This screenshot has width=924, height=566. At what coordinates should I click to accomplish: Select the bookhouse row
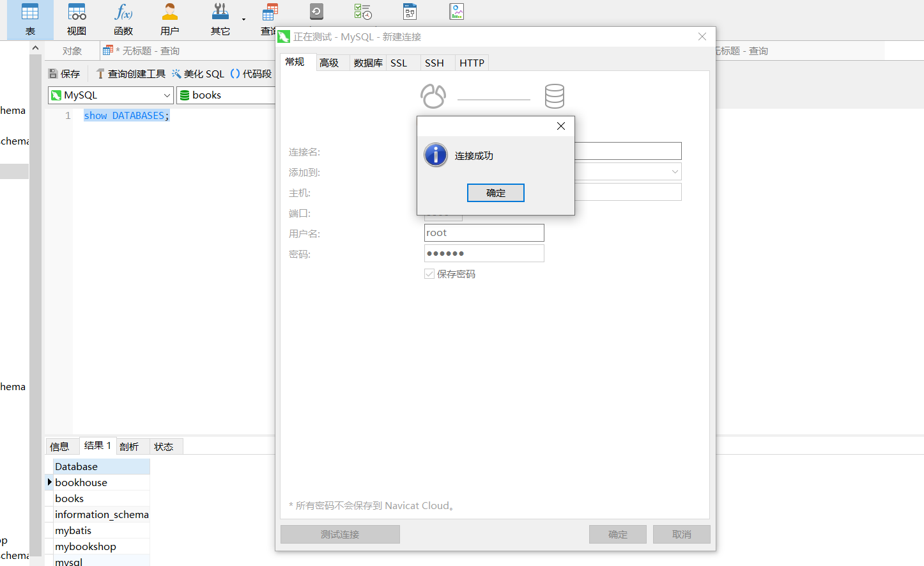point(102,483)
